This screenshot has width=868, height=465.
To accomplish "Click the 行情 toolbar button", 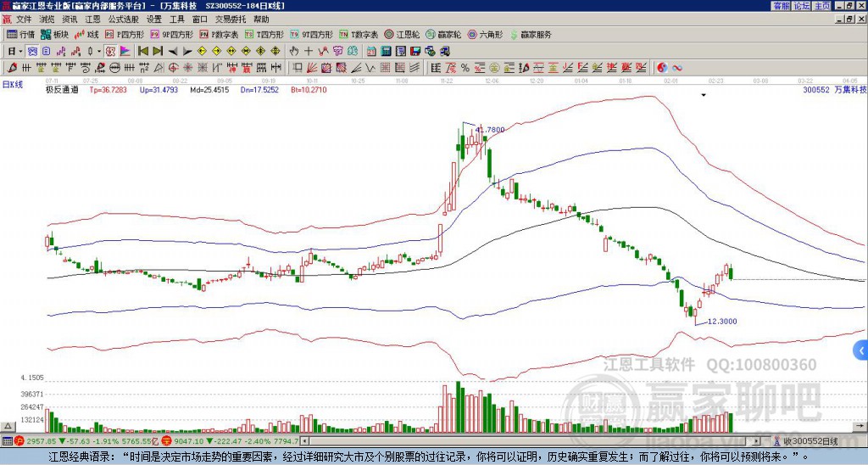I will (x=21, y=35).
